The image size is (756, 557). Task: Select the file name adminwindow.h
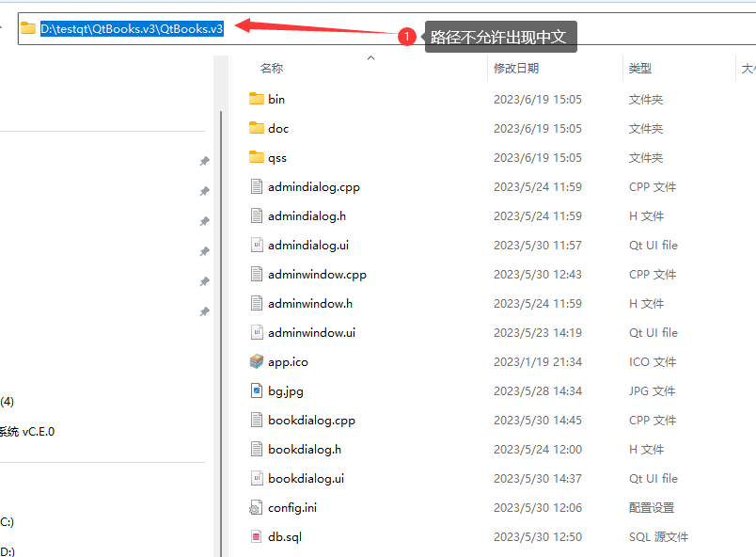[310, 303]
